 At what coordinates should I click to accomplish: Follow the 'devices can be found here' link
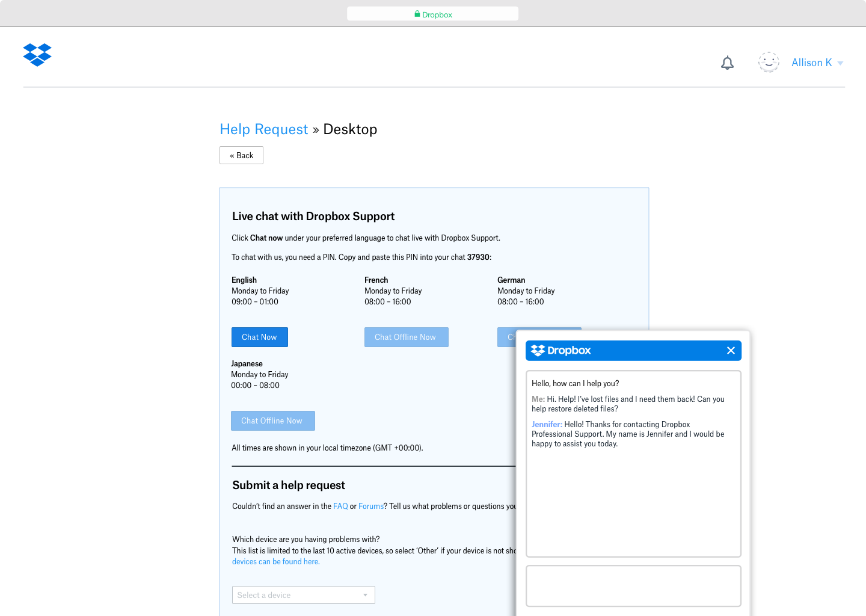click(276, 562)
